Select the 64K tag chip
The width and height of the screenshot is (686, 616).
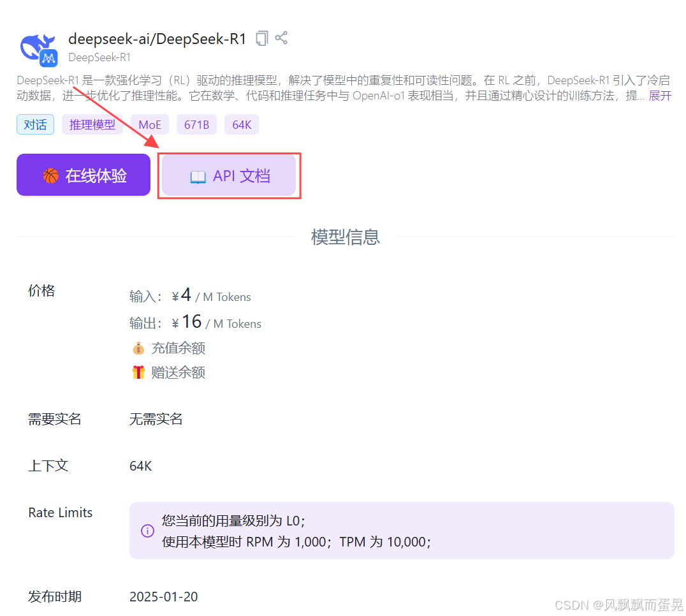[242, 125]
